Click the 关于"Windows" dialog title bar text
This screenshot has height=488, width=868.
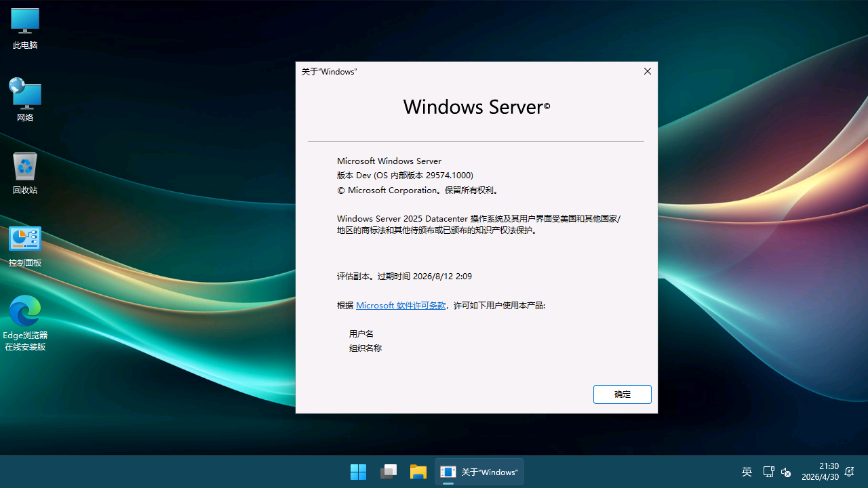click(x=330, y=71)
